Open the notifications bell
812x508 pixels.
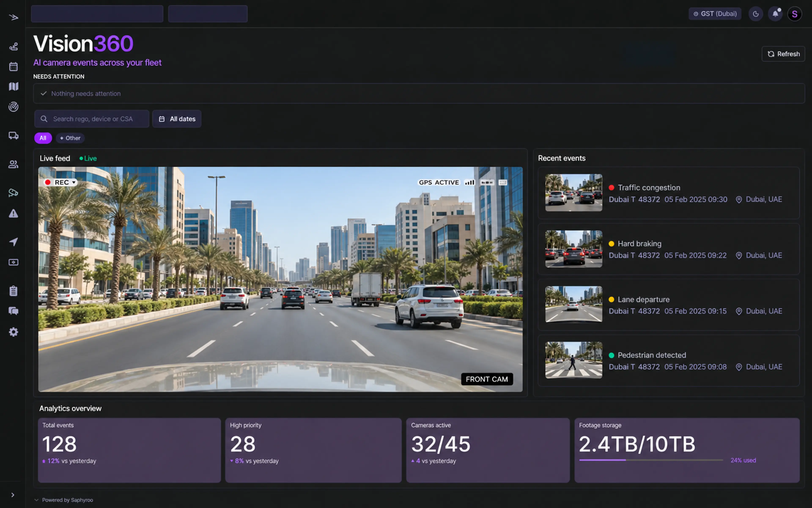pyautogui.click(x=775, y=14)
